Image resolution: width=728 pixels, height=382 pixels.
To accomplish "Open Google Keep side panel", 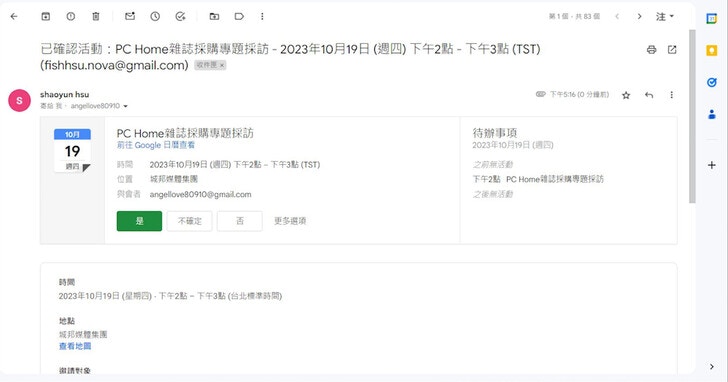I will point(712,50).
